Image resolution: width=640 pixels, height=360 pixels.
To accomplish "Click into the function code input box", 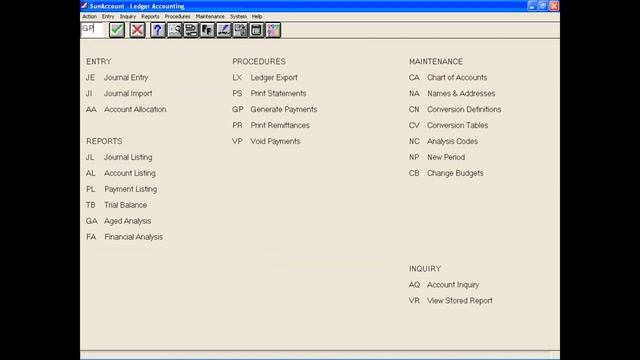I will click(92, 30).
